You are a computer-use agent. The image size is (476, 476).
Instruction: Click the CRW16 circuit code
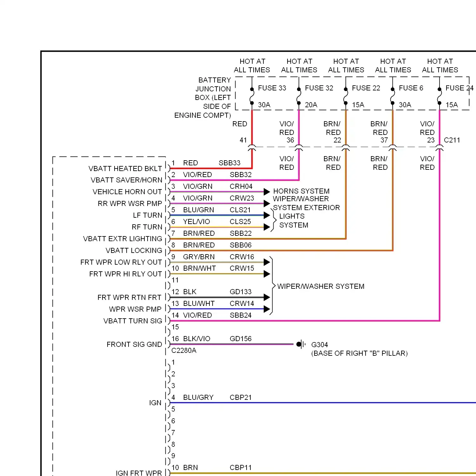coord(242,257)
